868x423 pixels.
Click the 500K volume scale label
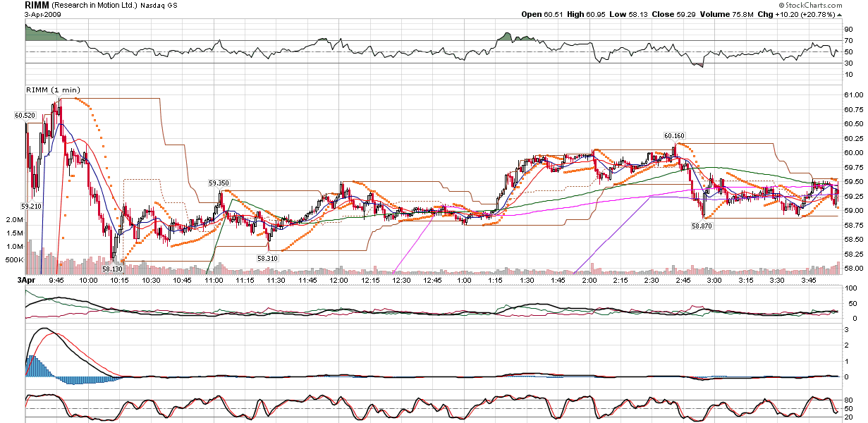[x=14, y=260]
